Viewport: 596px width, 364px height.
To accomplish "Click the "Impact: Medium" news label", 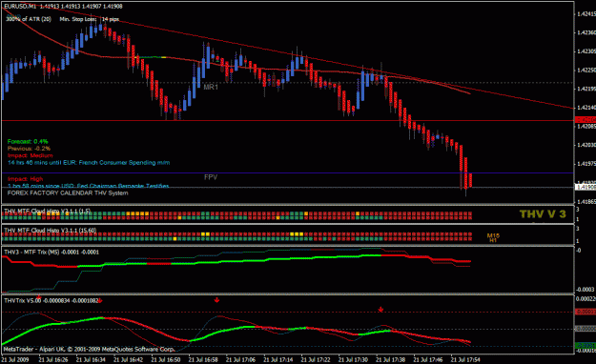I will tap(30, 155).
